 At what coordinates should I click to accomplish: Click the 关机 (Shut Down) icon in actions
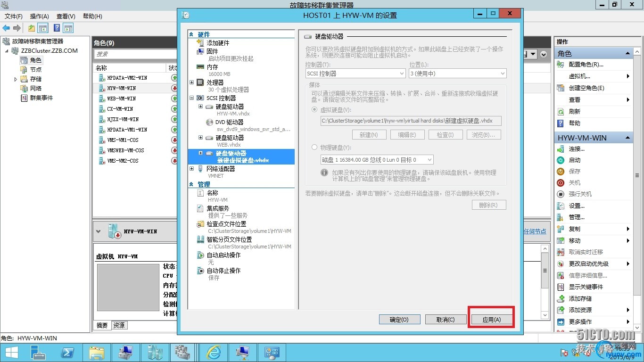[x=561, y=183]
